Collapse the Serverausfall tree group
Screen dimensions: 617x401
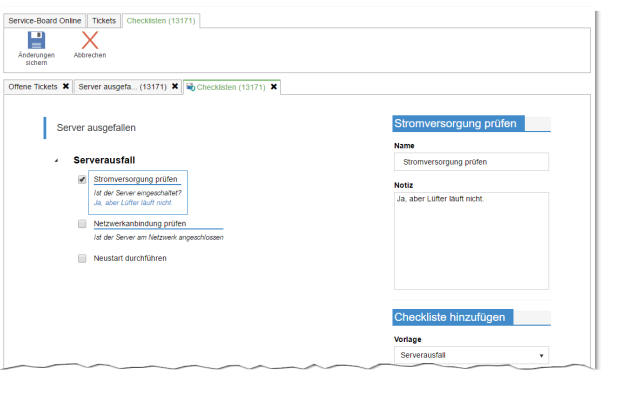(56, 160)
